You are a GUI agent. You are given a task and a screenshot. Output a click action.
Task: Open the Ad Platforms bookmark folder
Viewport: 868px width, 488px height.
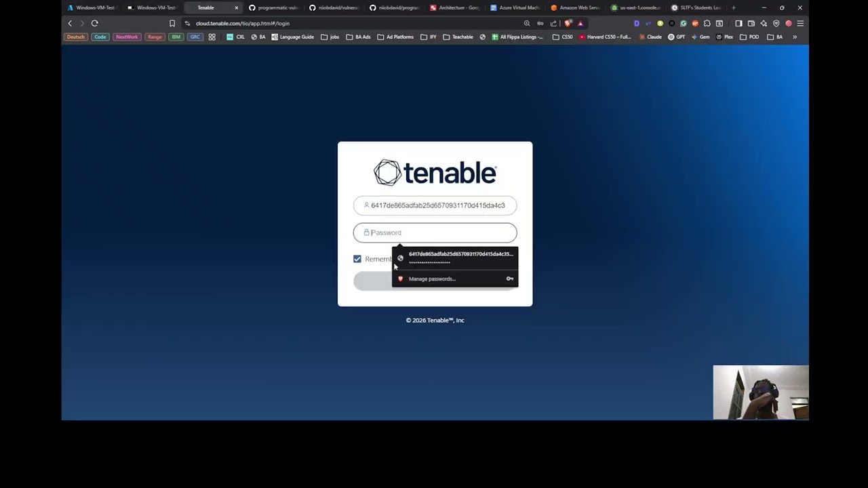coord(395,37)
